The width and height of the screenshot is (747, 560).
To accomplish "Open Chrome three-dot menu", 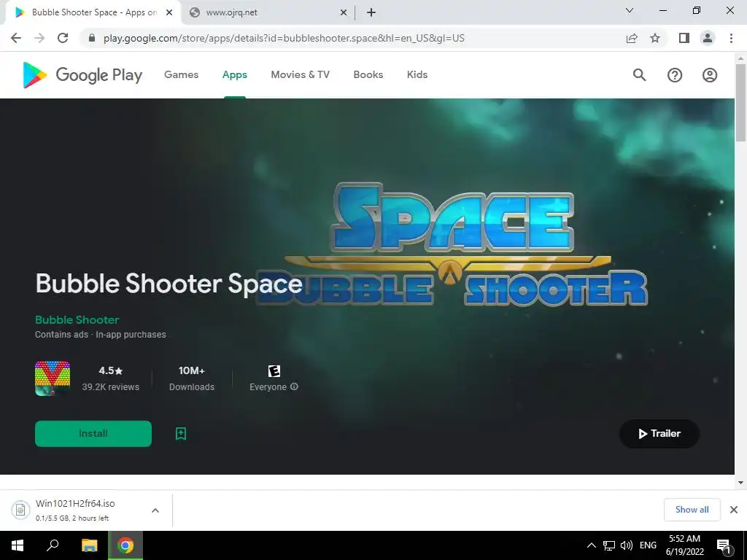I will pyautogui.click(x=731, y=38).
